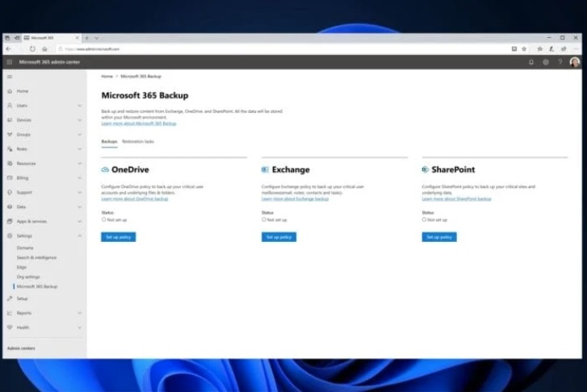
Task: Open browser share icon
Action: click(x=564, y=49)
